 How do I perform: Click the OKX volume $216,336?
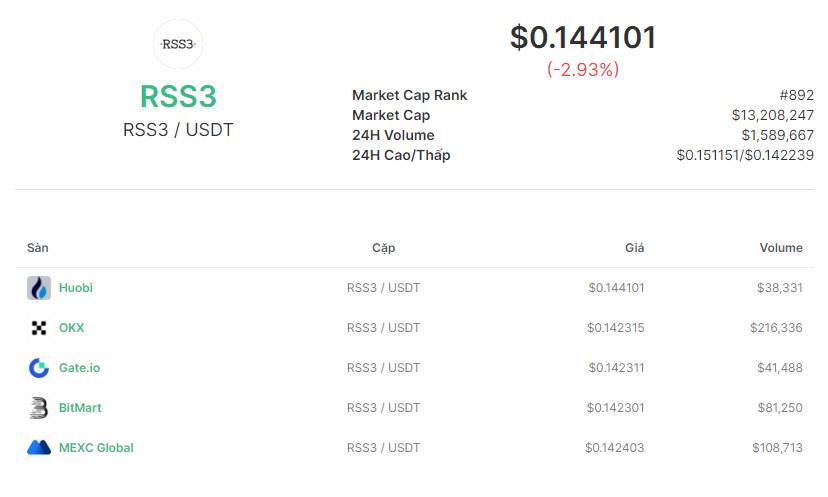tap(776, 328)
